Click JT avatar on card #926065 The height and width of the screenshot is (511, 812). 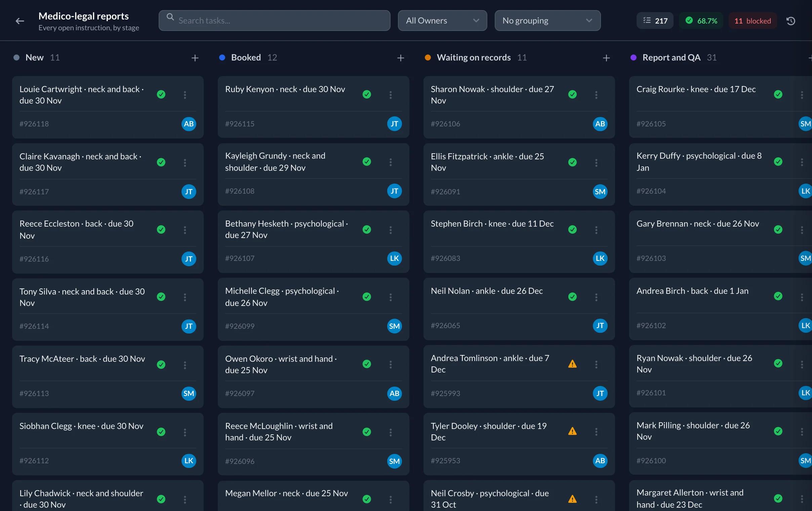point(600,325)
